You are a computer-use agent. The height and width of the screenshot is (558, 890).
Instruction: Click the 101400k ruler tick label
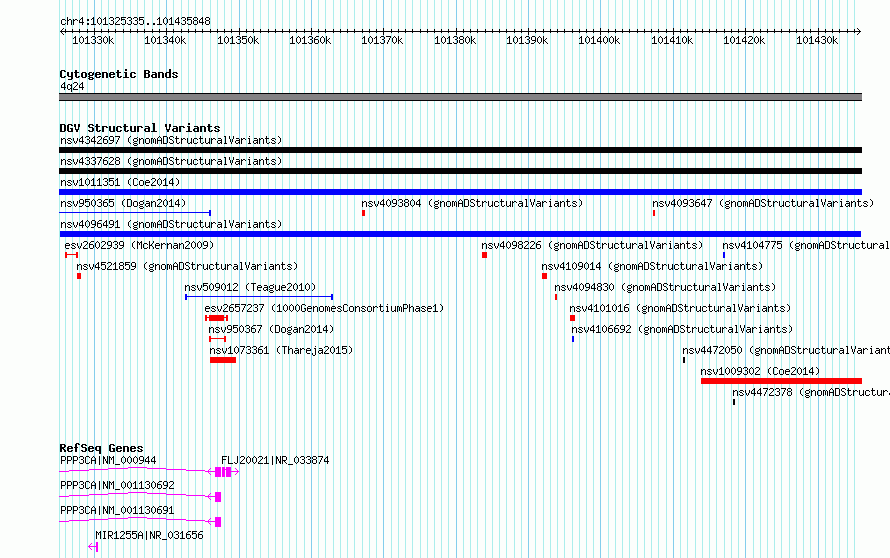(x=599, y=40)
